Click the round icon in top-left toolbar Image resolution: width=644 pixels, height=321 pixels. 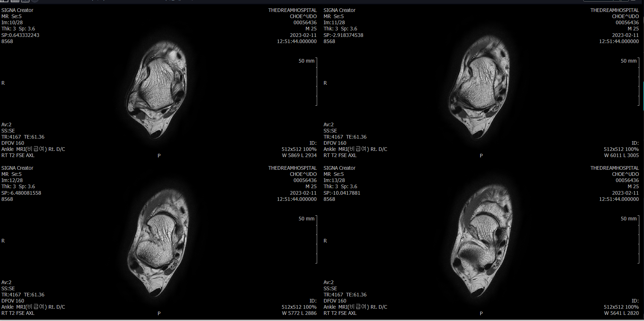point(35,1)
